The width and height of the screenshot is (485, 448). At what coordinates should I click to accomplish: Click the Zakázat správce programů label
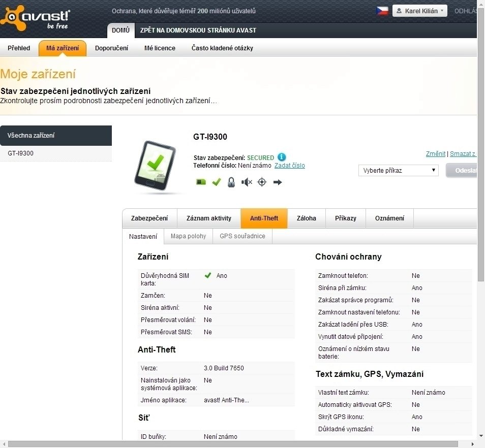(x=356, y=300)
